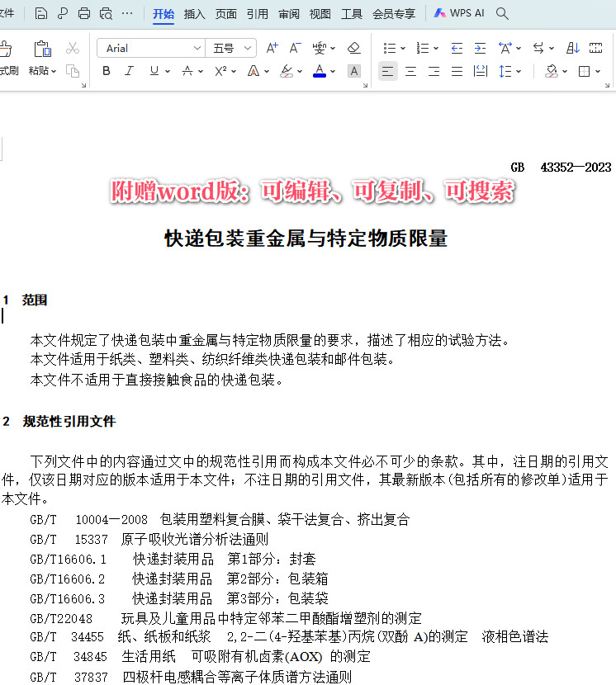Decrease indent icon
616x685 pixels.
(x=457, y=48)
